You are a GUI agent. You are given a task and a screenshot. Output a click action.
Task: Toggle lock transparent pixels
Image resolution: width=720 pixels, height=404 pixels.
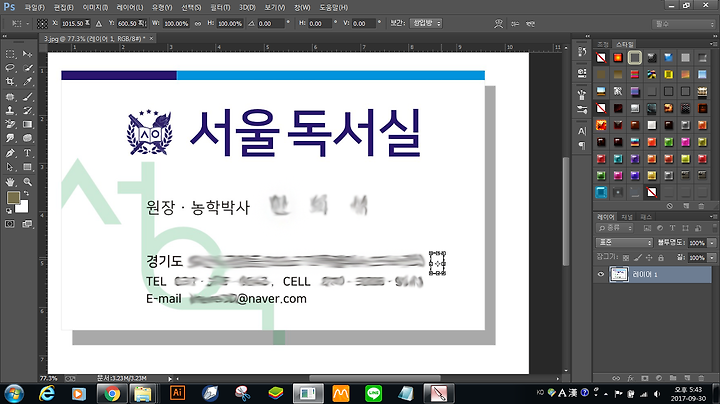(626, 258)
